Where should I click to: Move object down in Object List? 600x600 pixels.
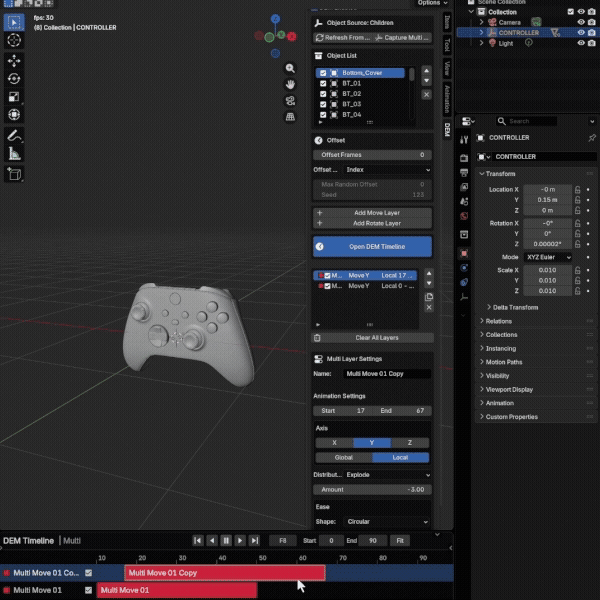[x=426, y=80]
